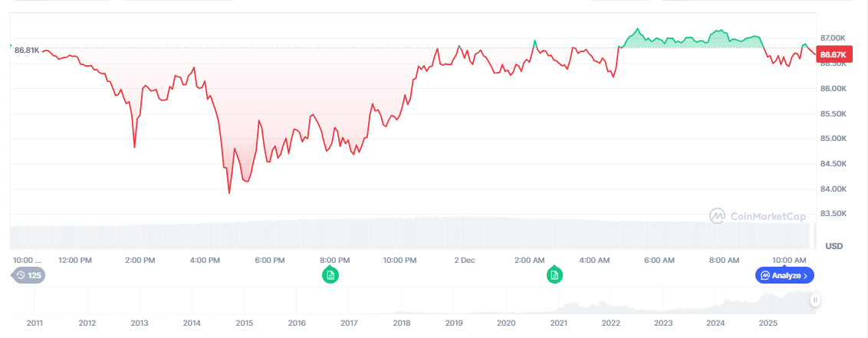Click the 86.81K opening price label
The height and width of the screenshot is (338, 868).
(x=27, y=50)
